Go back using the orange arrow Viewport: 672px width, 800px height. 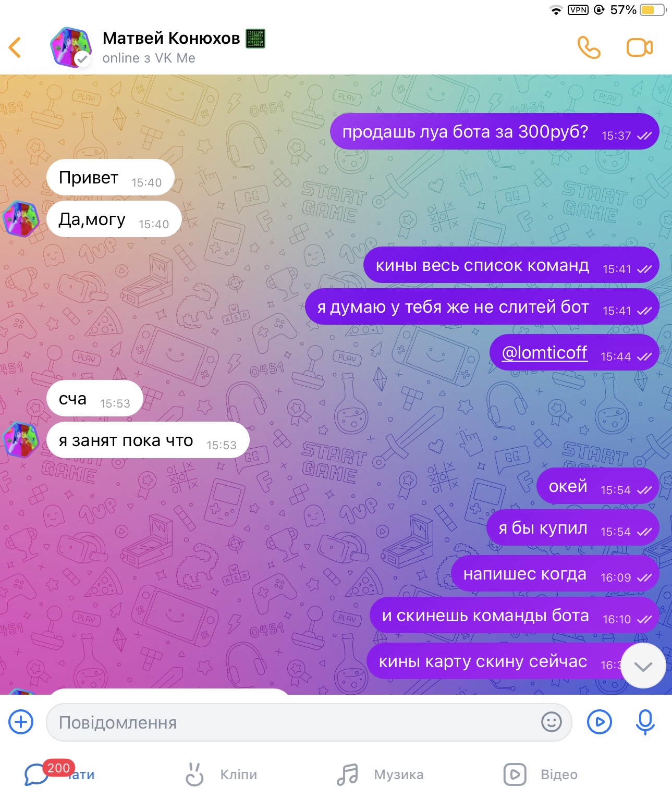[15, 47]
